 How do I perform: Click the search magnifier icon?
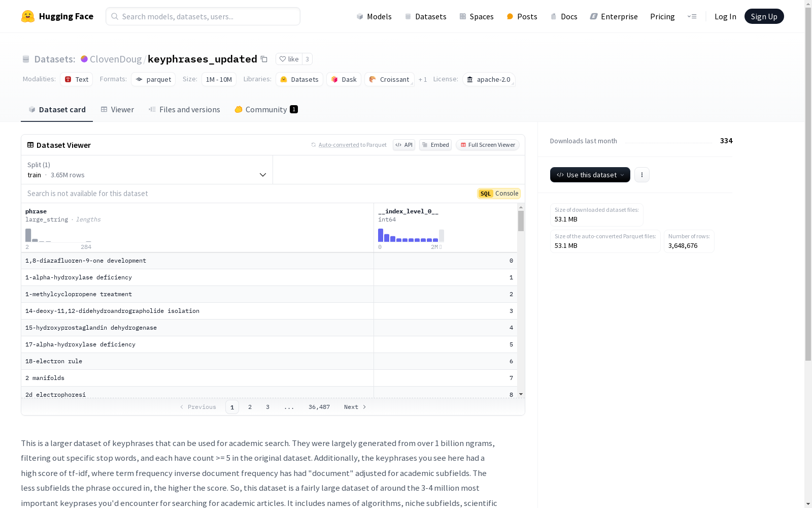115,16
